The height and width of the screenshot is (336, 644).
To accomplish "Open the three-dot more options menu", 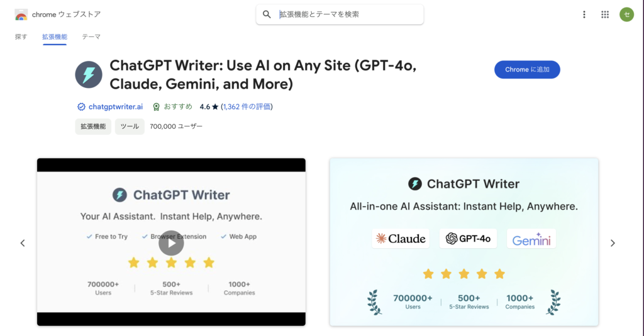I will coord(584,14).
